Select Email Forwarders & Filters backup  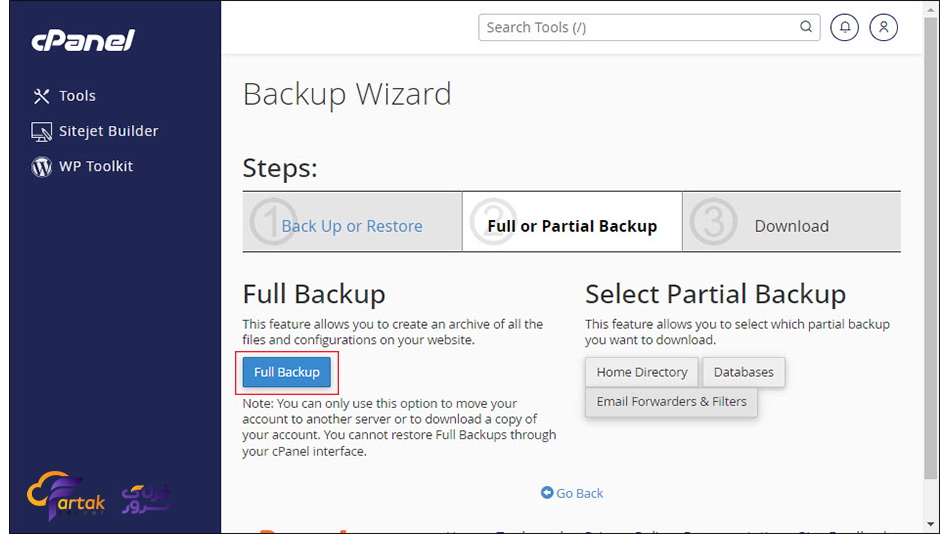pyautogui.click(x=671, y=401)
